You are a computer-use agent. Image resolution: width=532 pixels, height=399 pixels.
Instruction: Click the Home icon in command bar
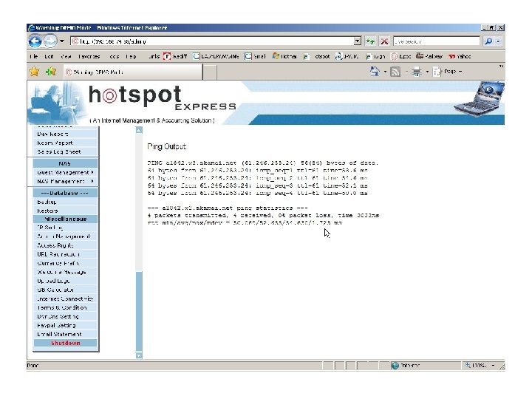coord(375,72)
